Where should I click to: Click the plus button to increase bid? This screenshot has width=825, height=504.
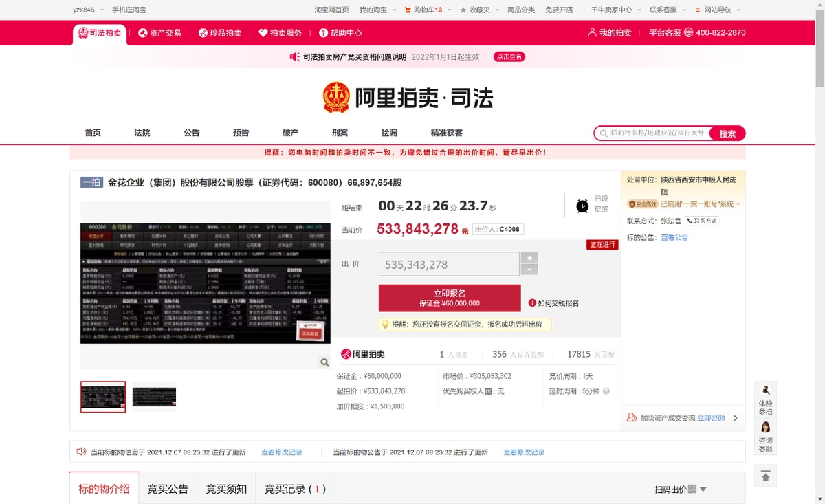529,258
